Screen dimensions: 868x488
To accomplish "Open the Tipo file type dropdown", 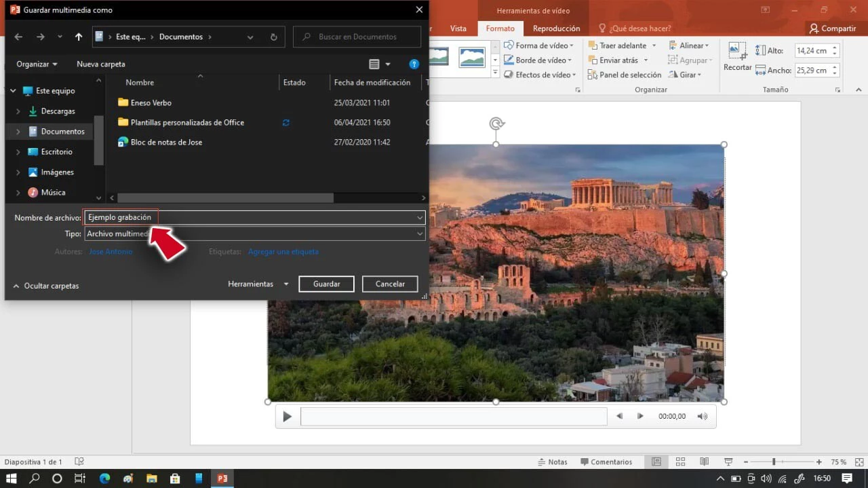I will click(420, 233).
